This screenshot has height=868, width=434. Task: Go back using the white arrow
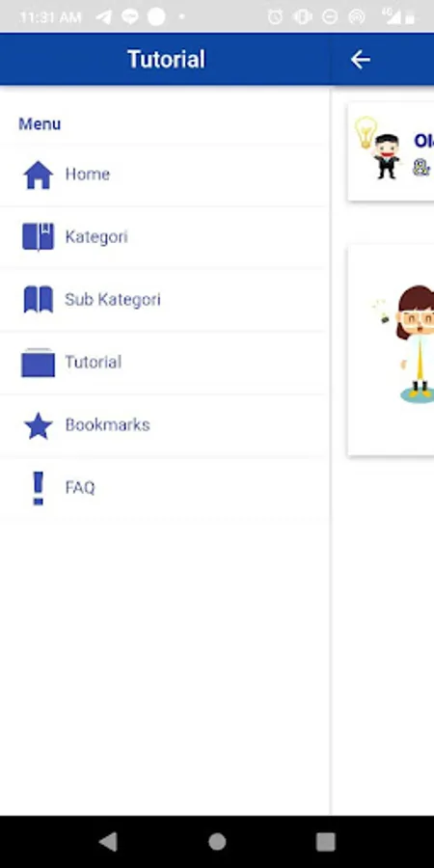pyautogui.click(x=360, y=59)
